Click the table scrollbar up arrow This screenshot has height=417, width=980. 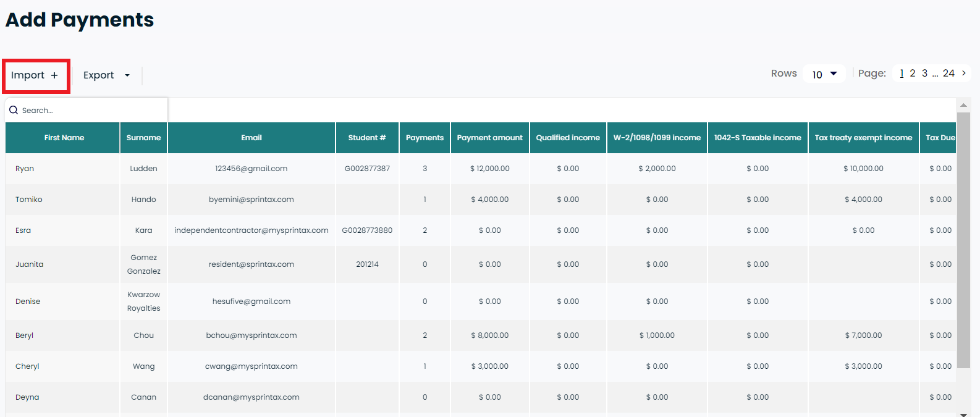[963, 105]
